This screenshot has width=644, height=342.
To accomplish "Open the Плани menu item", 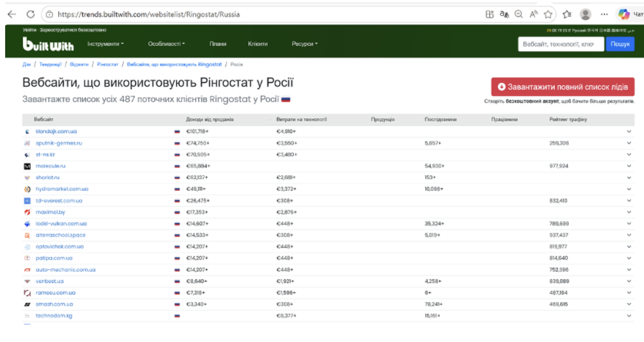I will click(218, 44).
